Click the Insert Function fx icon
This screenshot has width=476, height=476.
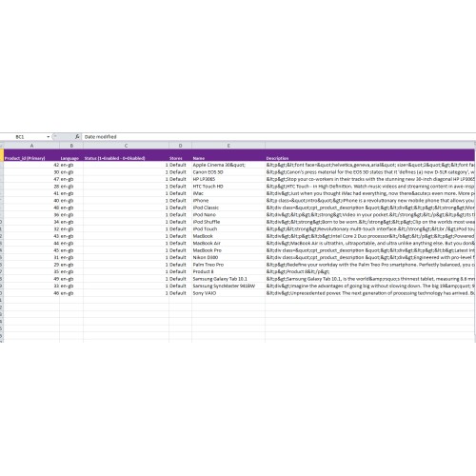coord(77,137)
